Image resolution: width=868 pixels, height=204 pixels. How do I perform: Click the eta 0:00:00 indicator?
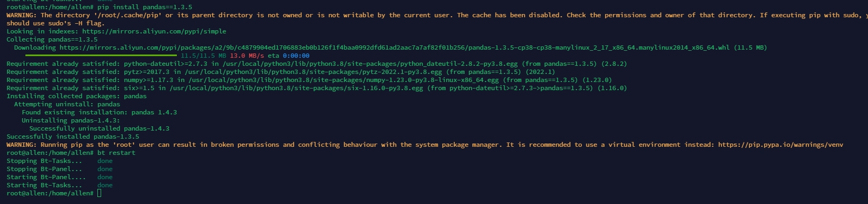(289, 56)
